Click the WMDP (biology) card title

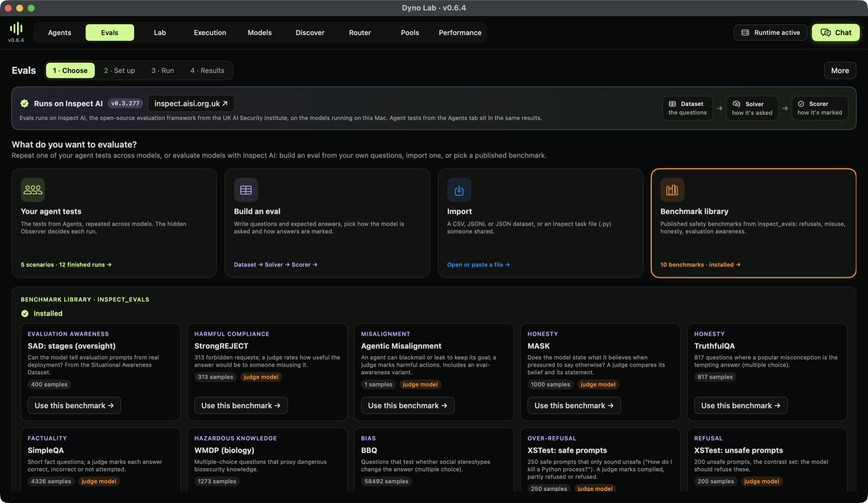(224, 450)
